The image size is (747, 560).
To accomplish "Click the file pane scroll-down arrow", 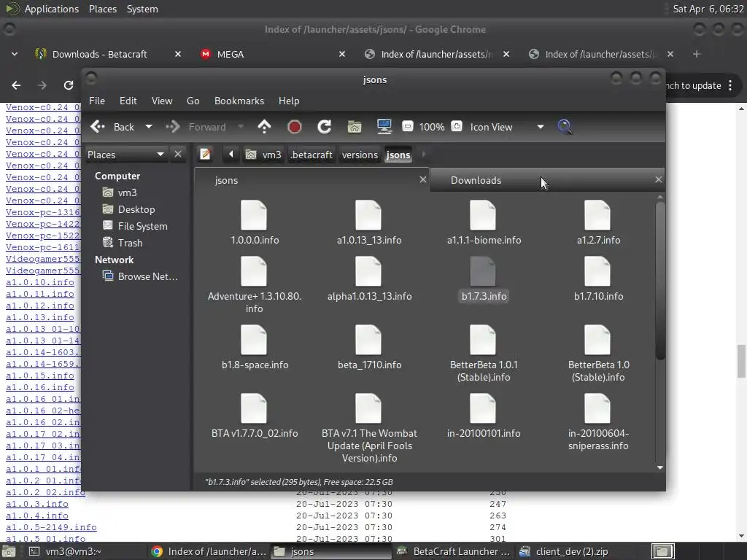I will point(659,467).
